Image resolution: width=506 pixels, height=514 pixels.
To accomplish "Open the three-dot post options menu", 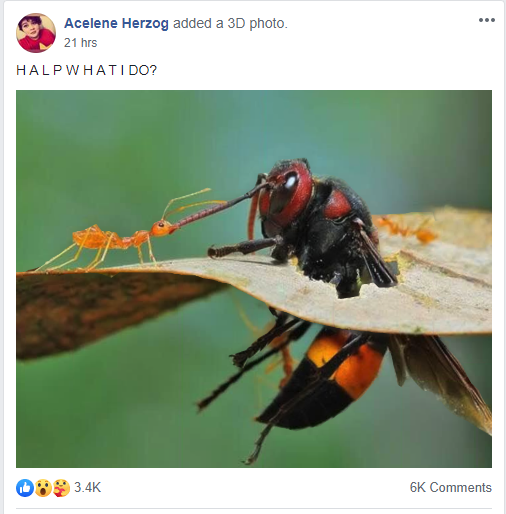I will click(x=487, y=20).
